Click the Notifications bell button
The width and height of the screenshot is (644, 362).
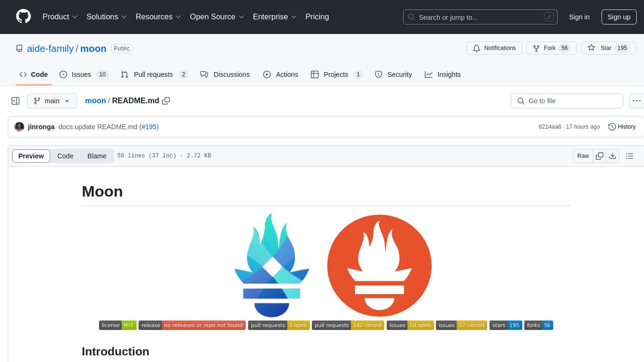pos(494,48)
